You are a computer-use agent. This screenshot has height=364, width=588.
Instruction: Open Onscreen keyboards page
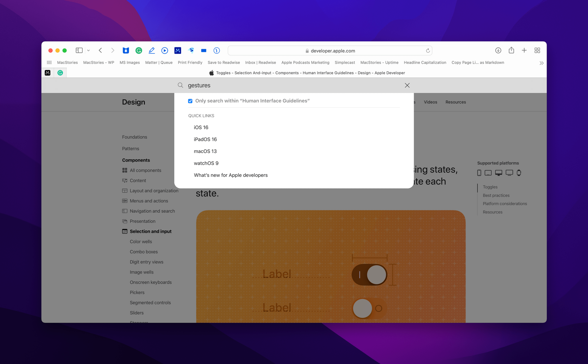click(151, 282)
